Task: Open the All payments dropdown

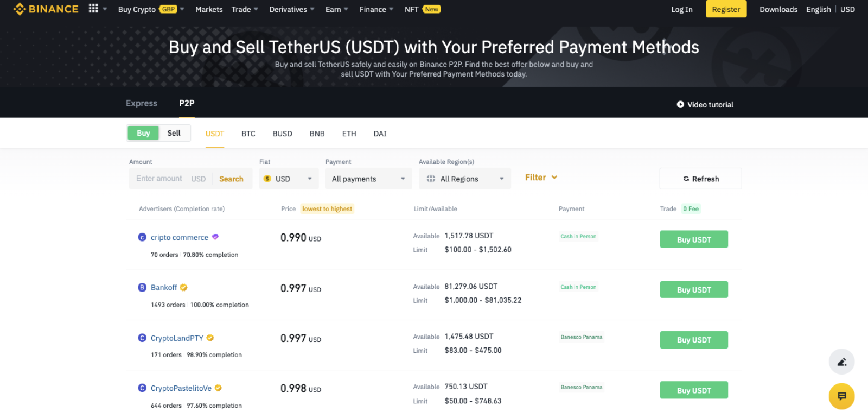Action: tap(368, 178)
